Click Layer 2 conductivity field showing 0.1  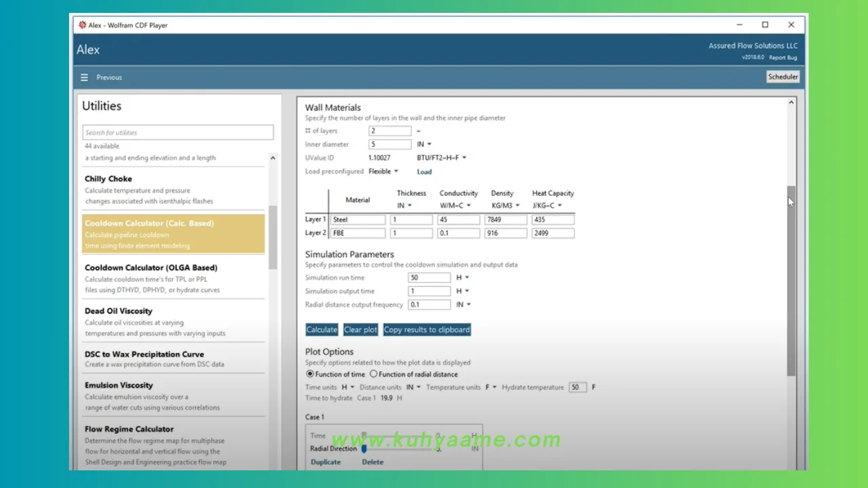click(458, 233)
